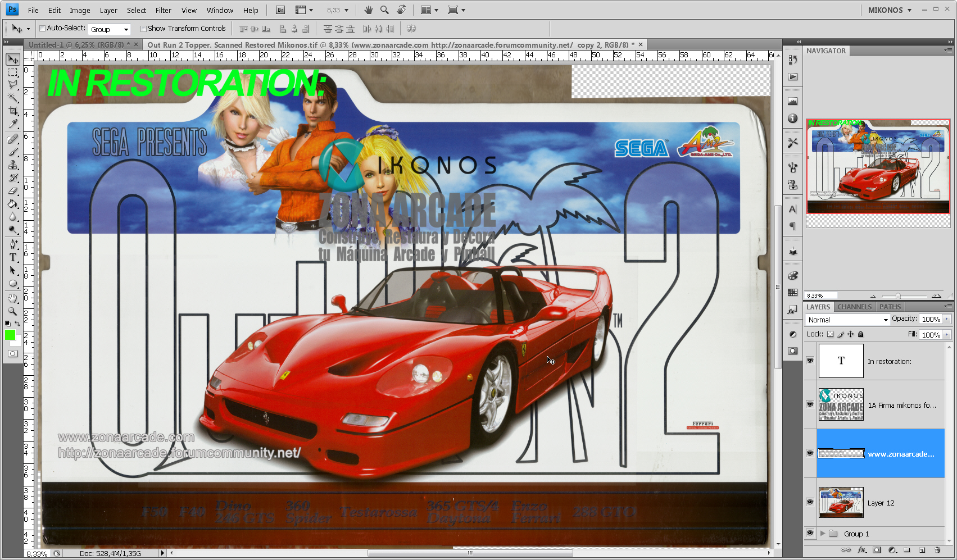Click the green foreground color swatch
Screen dimensions: 957x560
tap(10, 336)
